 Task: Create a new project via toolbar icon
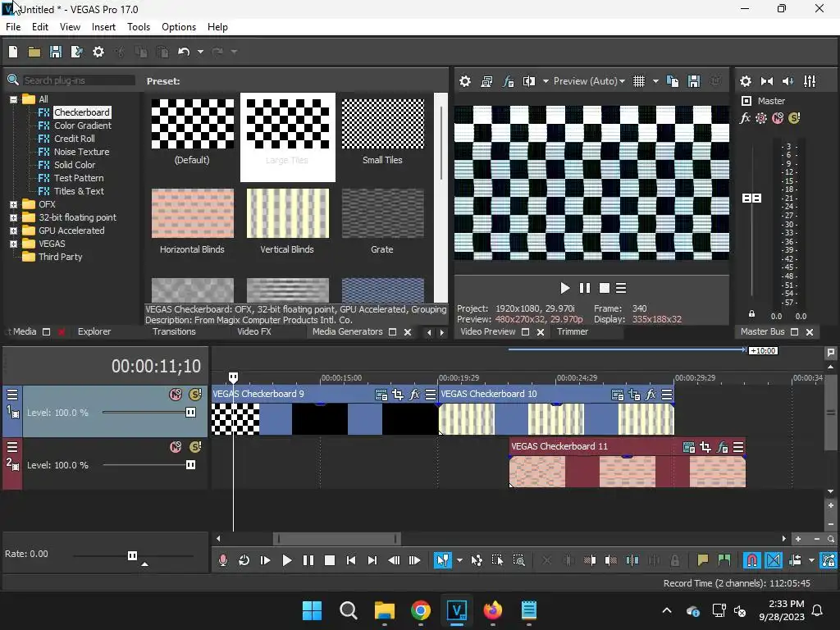click(13, 52)
